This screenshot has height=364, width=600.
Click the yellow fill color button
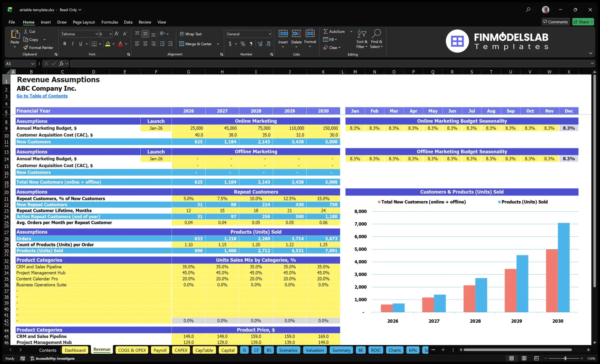click(x=108, y=44)
